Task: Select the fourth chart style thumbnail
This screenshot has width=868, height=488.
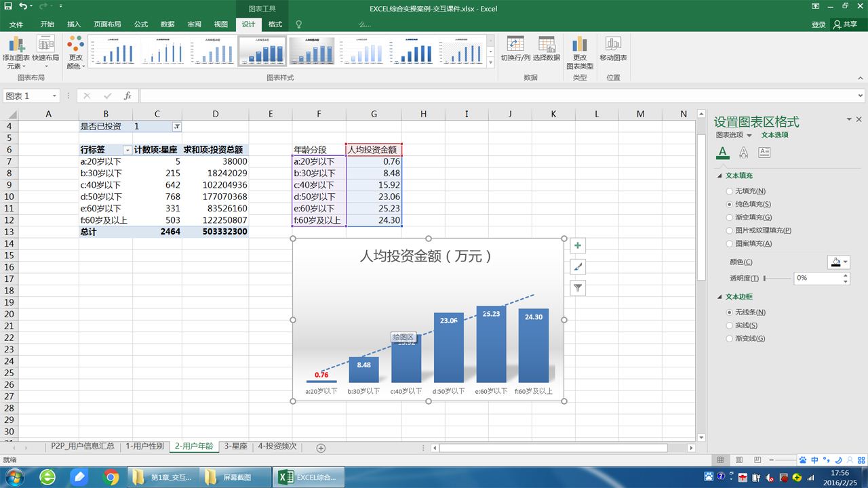Action: click(x=263, y=51)
